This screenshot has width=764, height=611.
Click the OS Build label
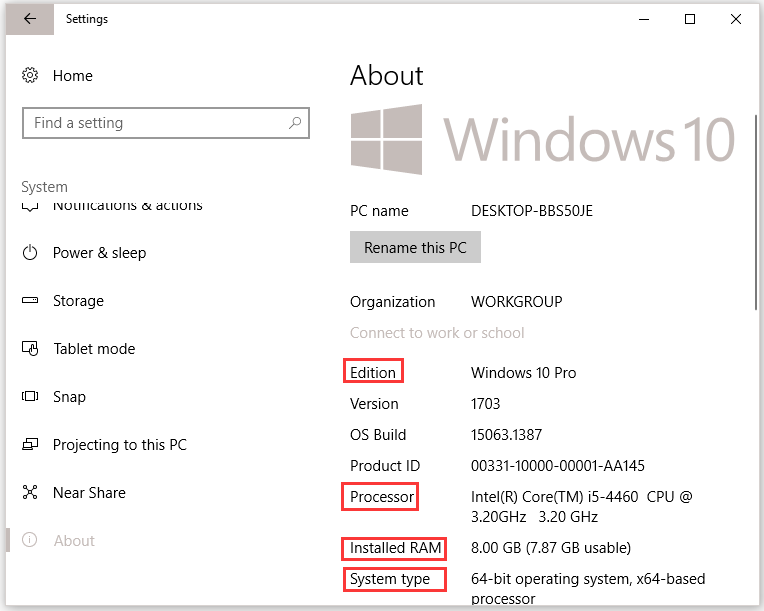[378, 435]
